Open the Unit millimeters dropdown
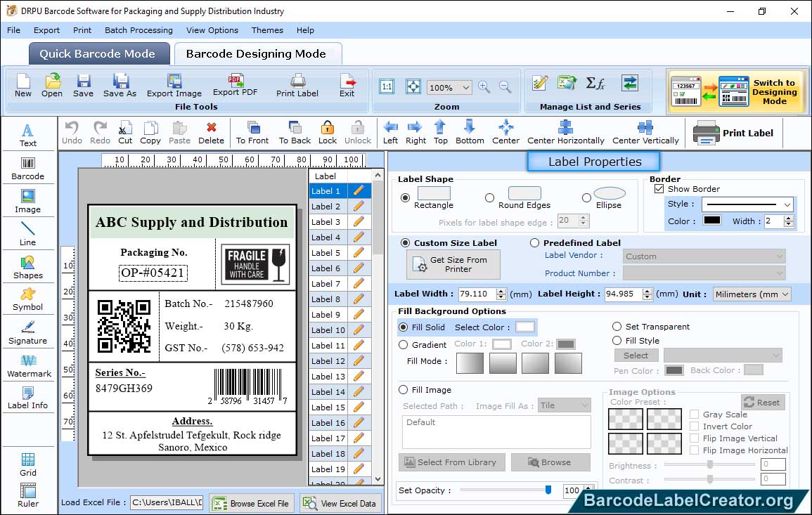Screen dimensions: 812x515 pos(752,294)
